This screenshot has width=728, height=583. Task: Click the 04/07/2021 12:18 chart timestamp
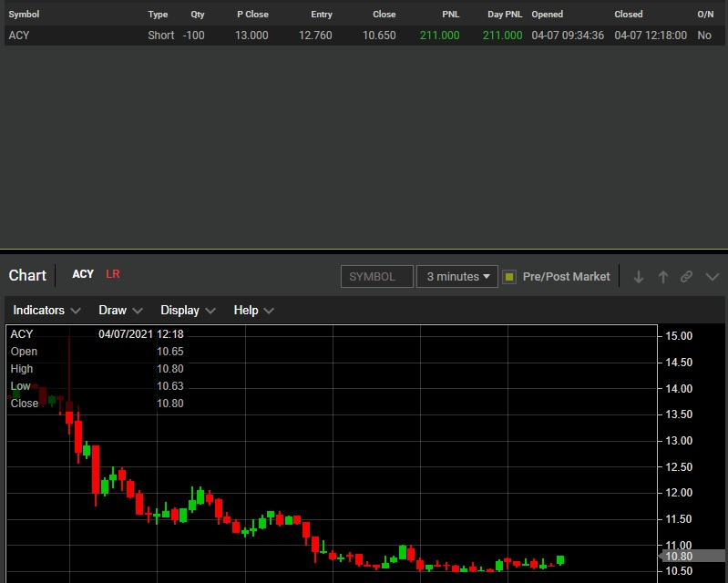pos(141,334)
